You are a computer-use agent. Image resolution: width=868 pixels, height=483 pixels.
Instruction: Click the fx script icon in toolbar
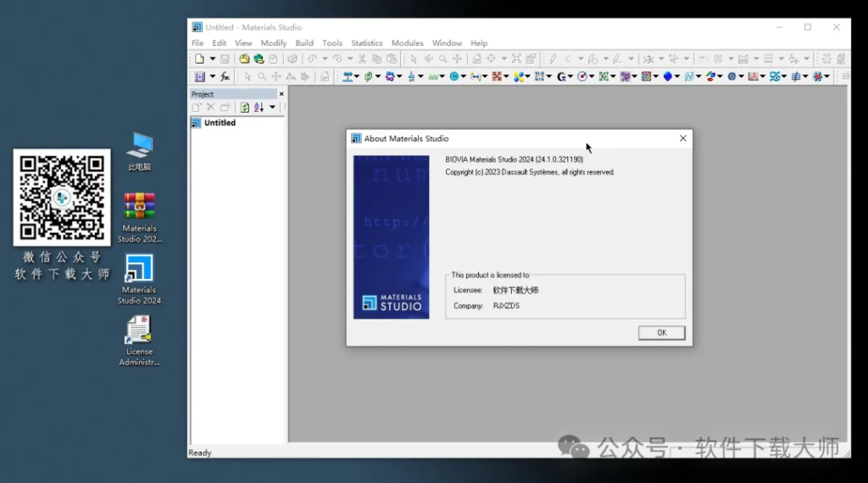[x=225, y=77]
